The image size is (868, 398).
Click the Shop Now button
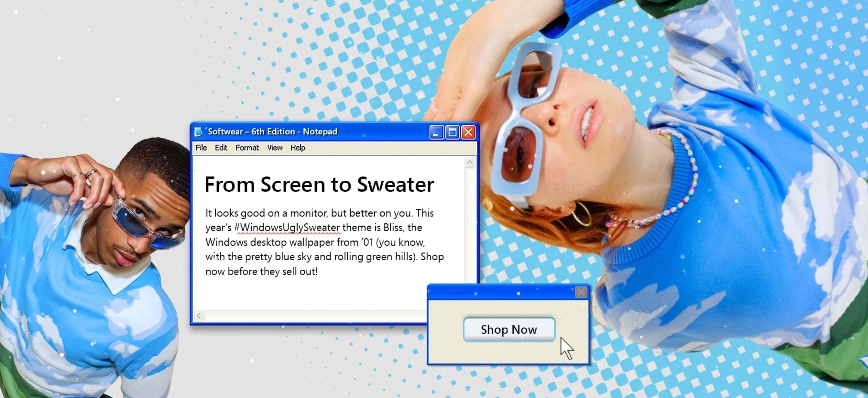click(509, 329)
